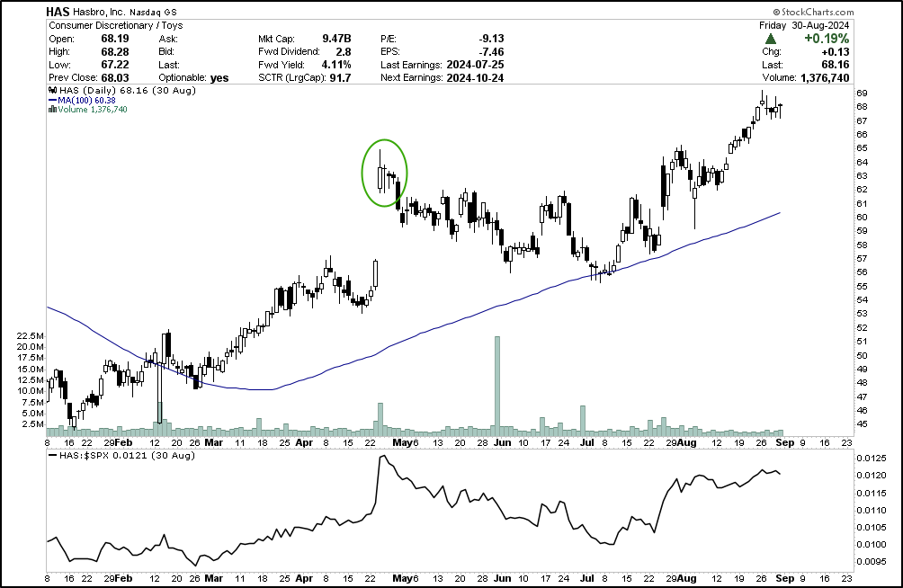Click the EPS value -7.46
Screen dimensions: 903x588
click(x=491, y=52)
